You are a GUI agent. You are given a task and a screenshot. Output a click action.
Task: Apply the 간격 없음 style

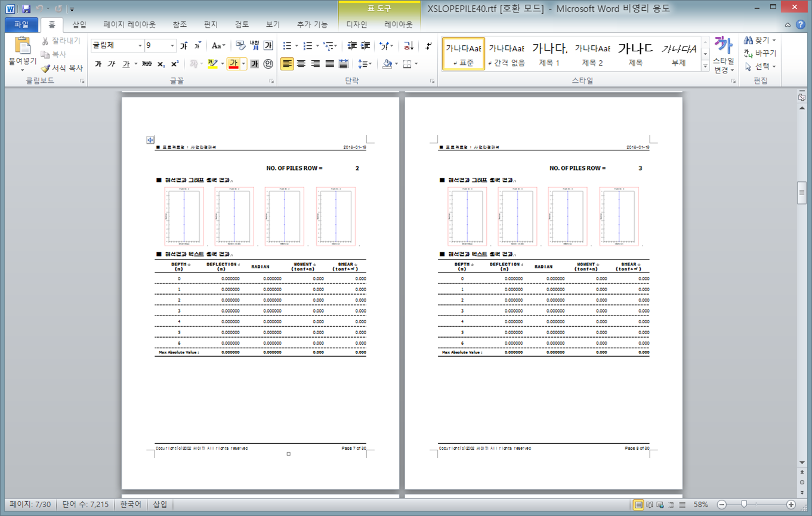tap(507, 54)
